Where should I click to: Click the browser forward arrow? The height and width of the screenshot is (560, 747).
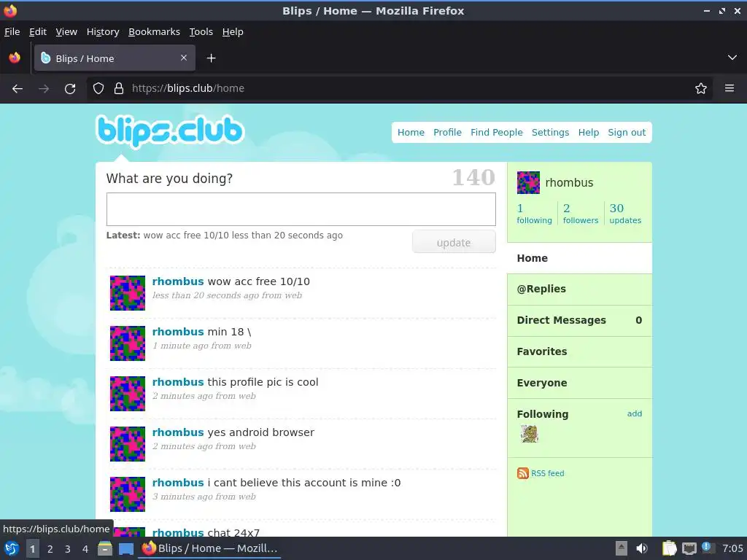(x=44, y=88)
